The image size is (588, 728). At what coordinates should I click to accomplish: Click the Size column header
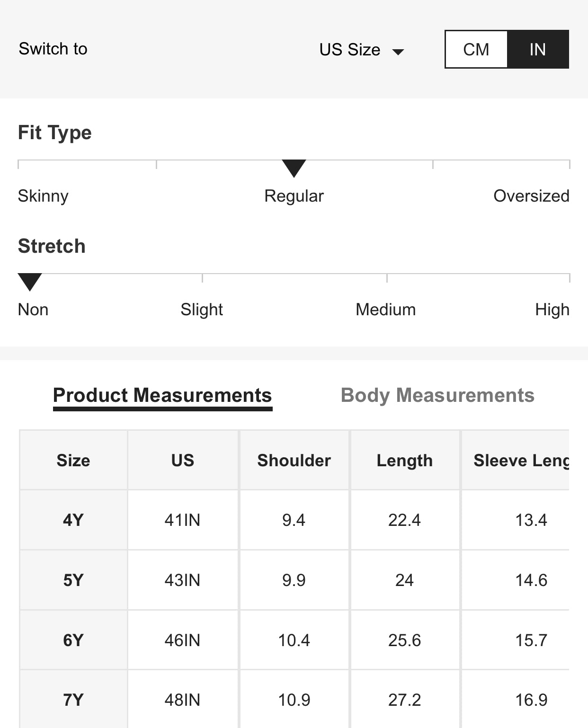click(x=73, y=460)
